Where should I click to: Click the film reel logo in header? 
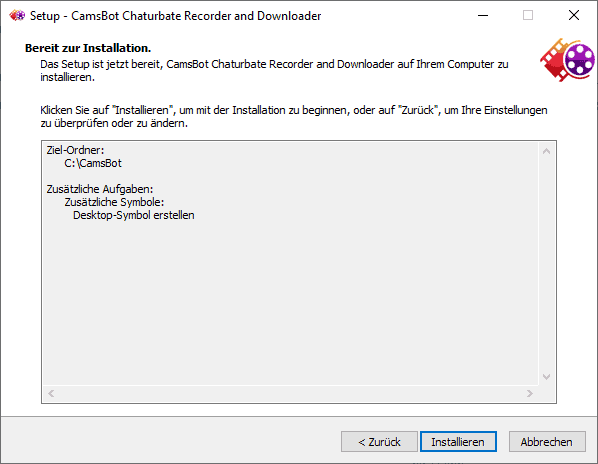point(567,59)
